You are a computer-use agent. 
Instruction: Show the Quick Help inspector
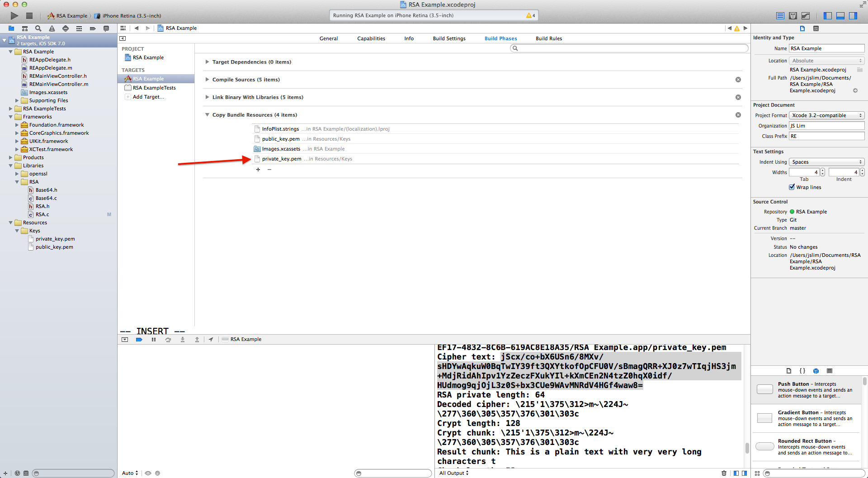(x=816, y=28)
